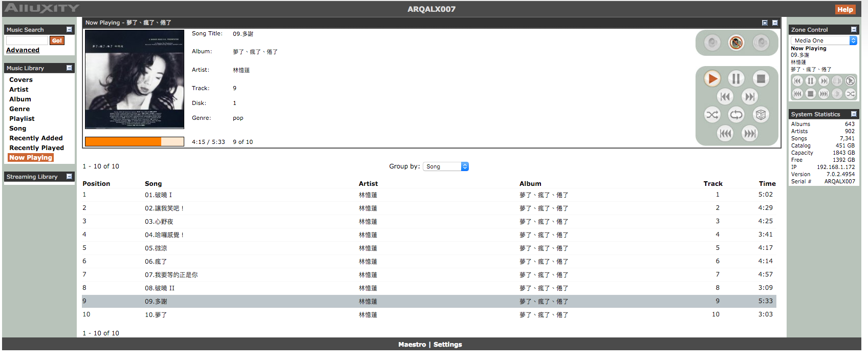Select Genre in the Music Library
This screenshot has height=361, width=868.
[x=19, y=109]
